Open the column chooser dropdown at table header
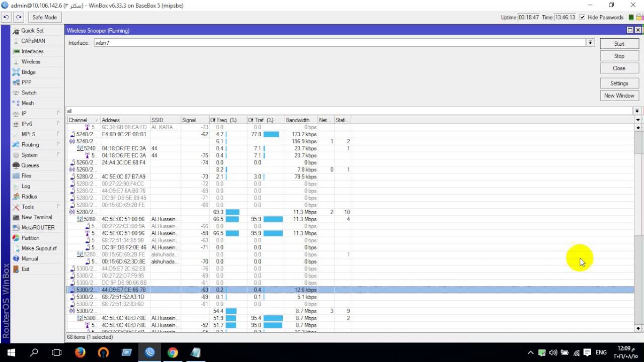644x362 pixels. click(x=638, y=120)
